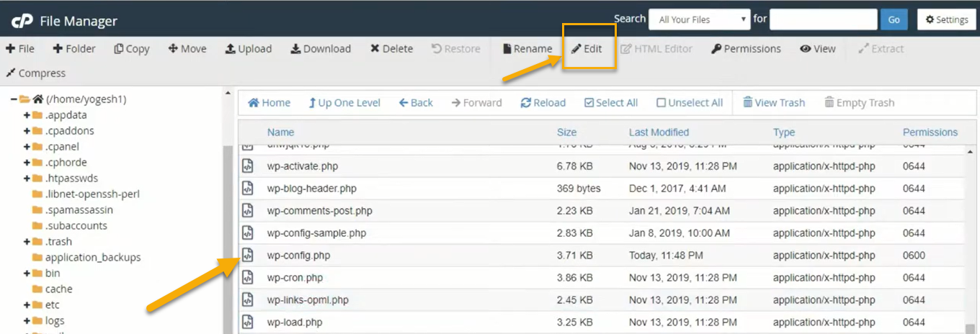This screenshot has width=980, height=334.
Task: Select the wp-load.php file icon
Action: coord(247,322)
